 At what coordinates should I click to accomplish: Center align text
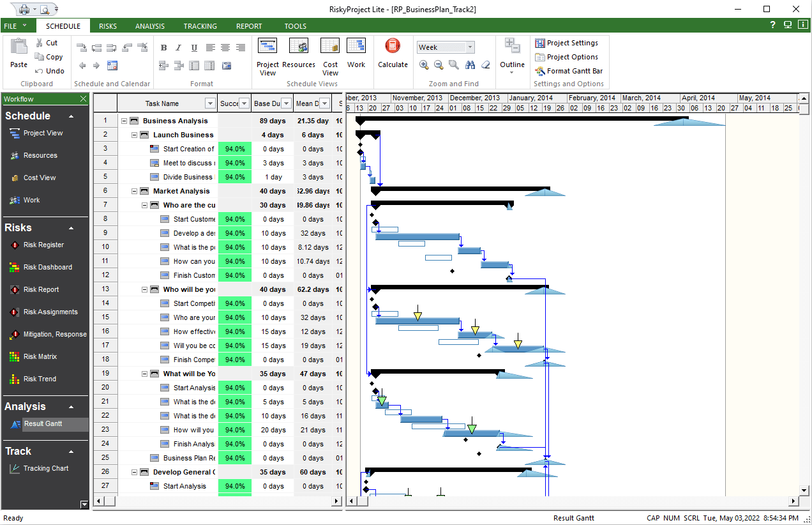(225, 48)
